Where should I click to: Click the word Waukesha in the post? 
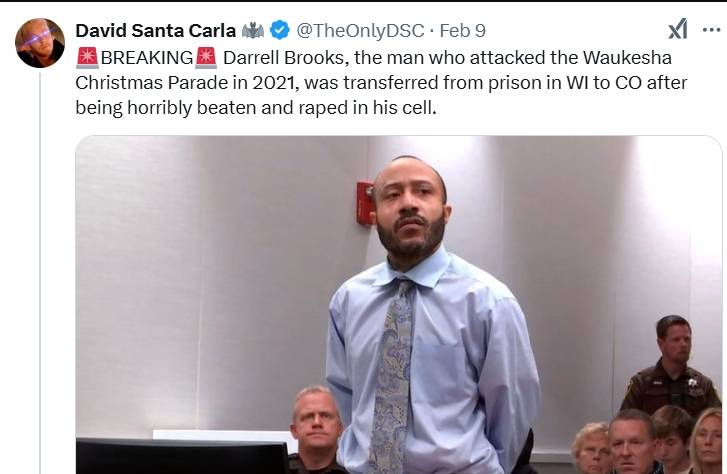click(x=627, y=58)
